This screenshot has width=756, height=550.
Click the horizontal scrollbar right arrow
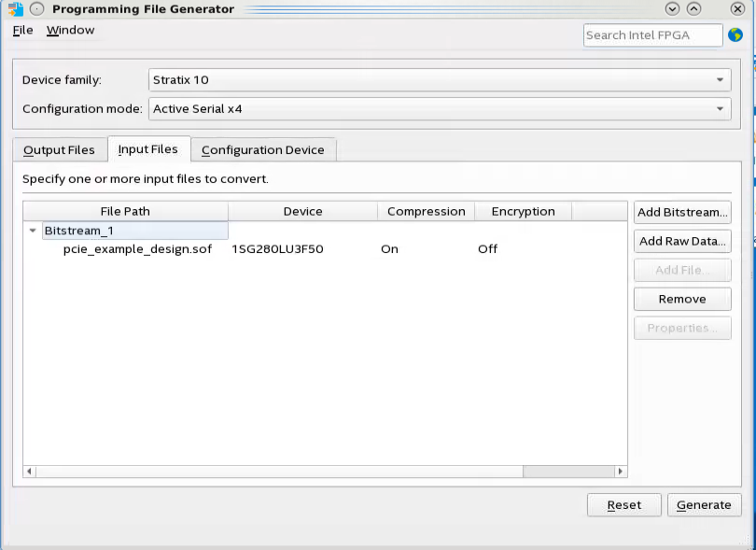click(x=621, y=472)
